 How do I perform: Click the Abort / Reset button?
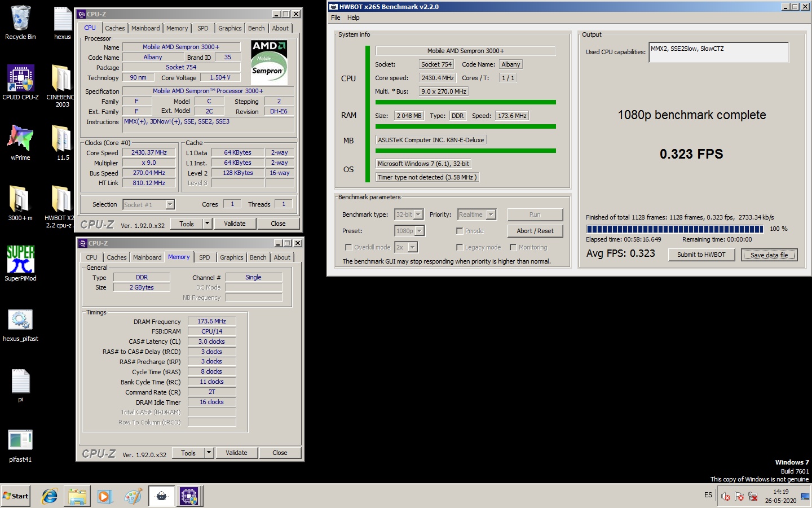pos(535,231)
